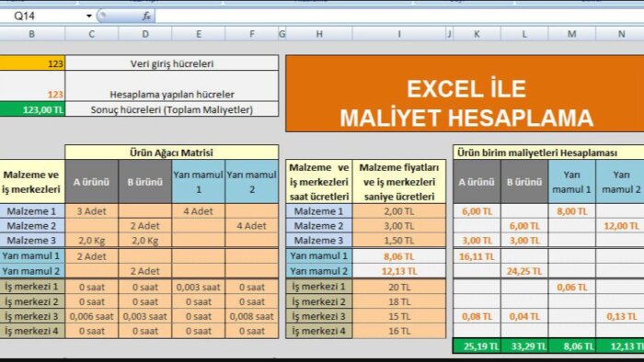Select the '16,11 TL' cost cell
Image resolution: width=644 pixels, height=362 pixels.
click(477, 256)
